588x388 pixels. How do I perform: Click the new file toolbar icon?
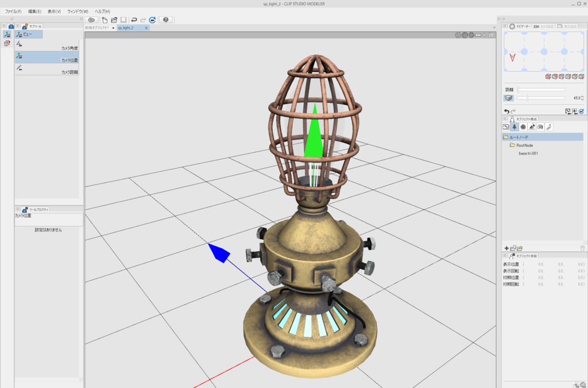coord(105,20)
